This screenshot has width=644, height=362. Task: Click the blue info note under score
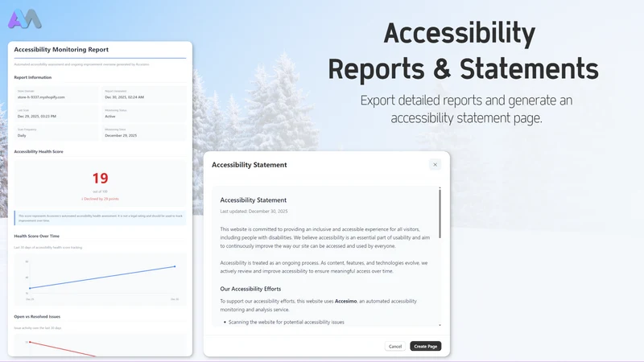pos(100,218)
